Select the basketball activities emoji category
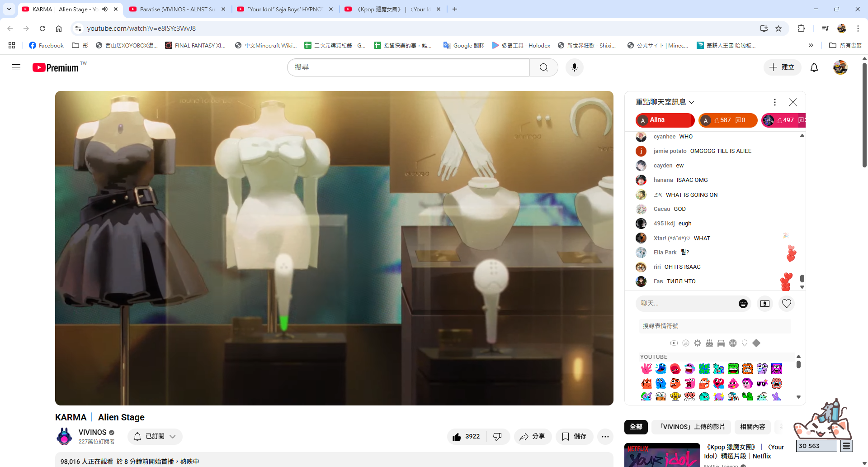868x467 pixels. click(x=733, y=343)
